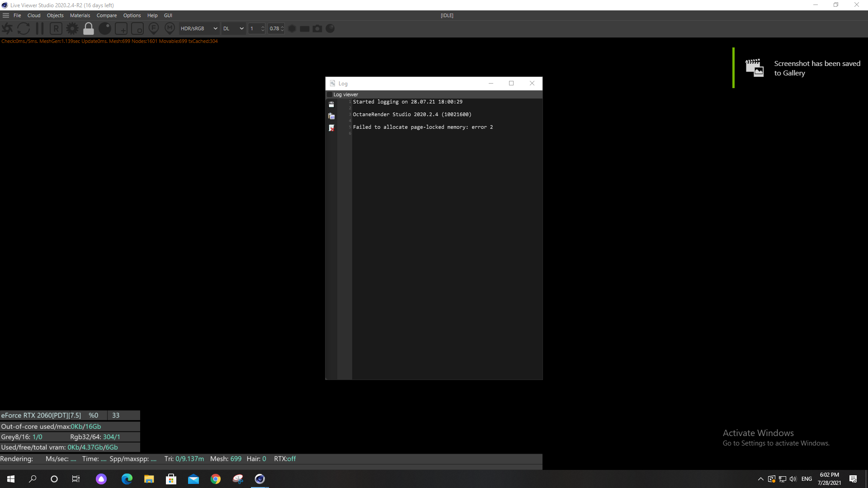Expand the DL kernel dropdown
This screenshot has height=488, width=868.
233,28
